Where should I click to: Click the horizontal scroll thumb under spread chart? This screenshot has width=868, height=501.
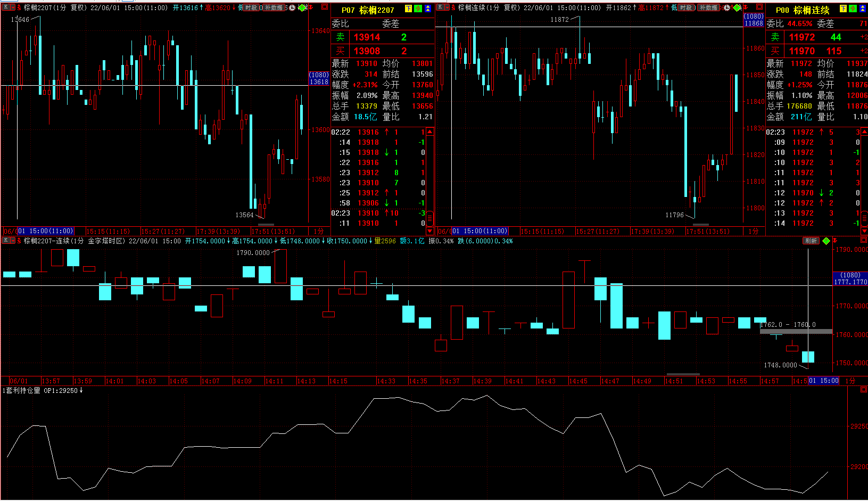[x=683, y=374]
